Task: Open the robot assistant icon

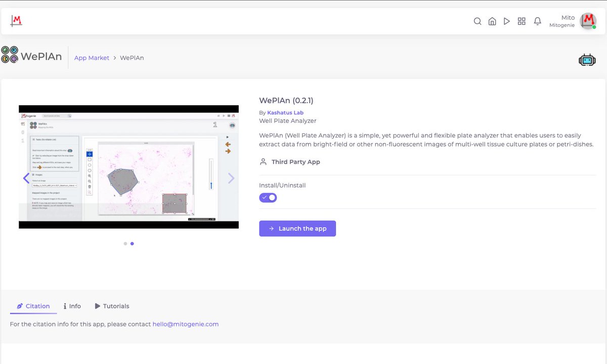Action: pos(587,60)
